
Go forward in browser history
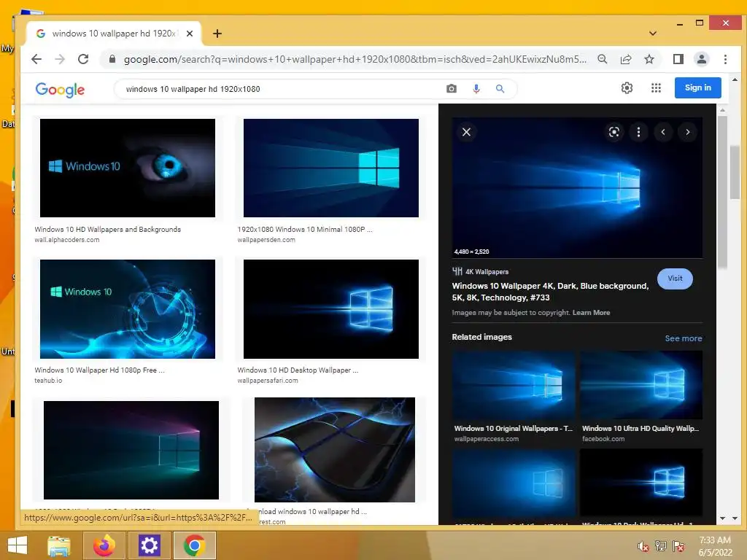[60, 60]
